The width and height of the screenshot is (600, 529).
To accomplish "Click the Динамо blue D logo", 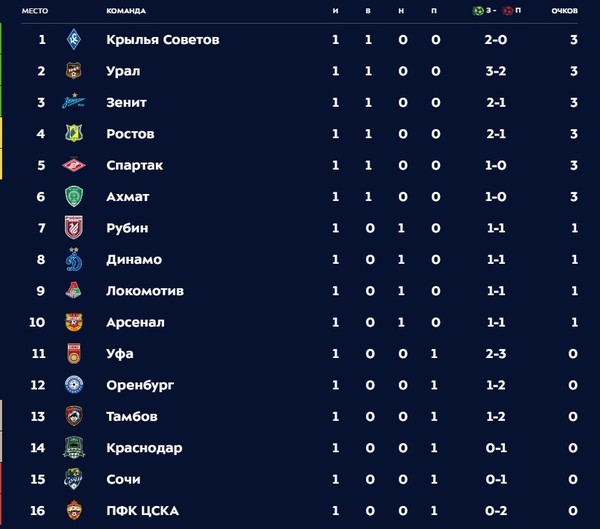I will pos(74,260).
